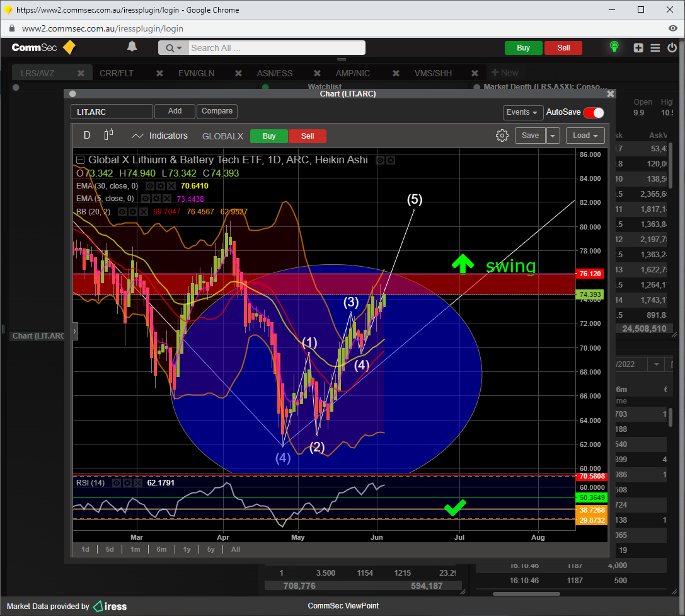685x616 pixels.
Task: Close the Chart (LIT.ARC) floating window
Action: [610, 93]
